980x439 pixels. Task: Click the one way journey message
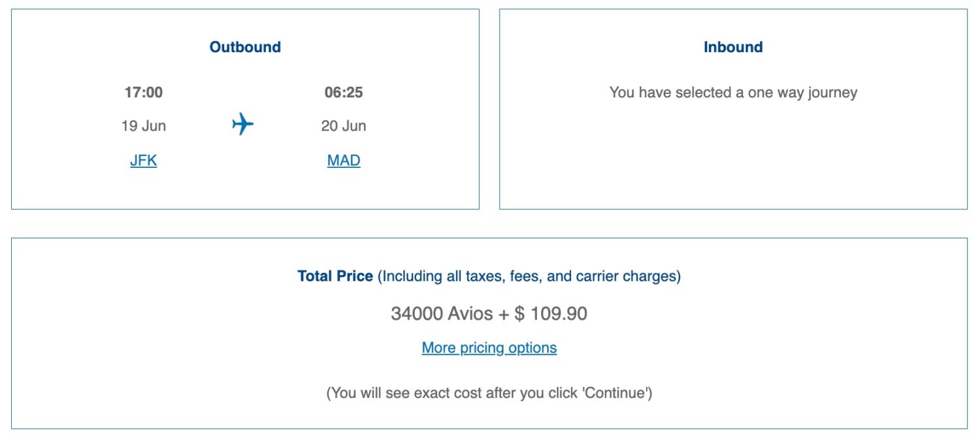tap(733, 93)
